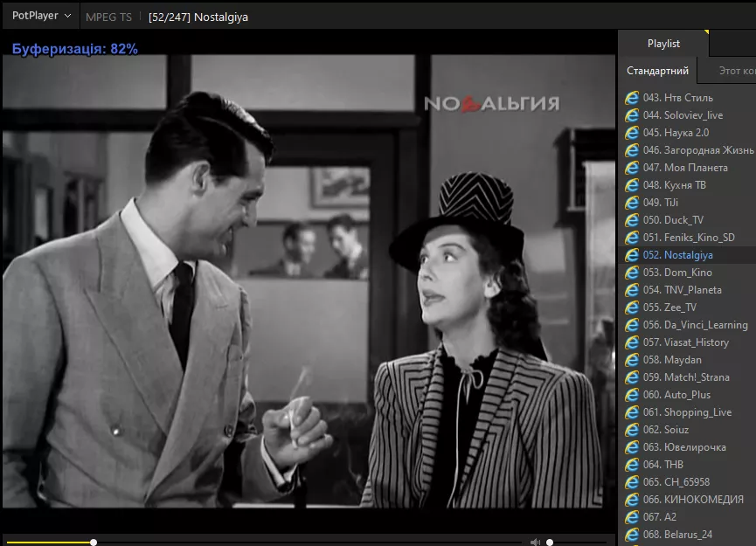The width and height of the screenshot is (756, 546).
Task: Click the seek bar position handle
Action: (94, 543)
